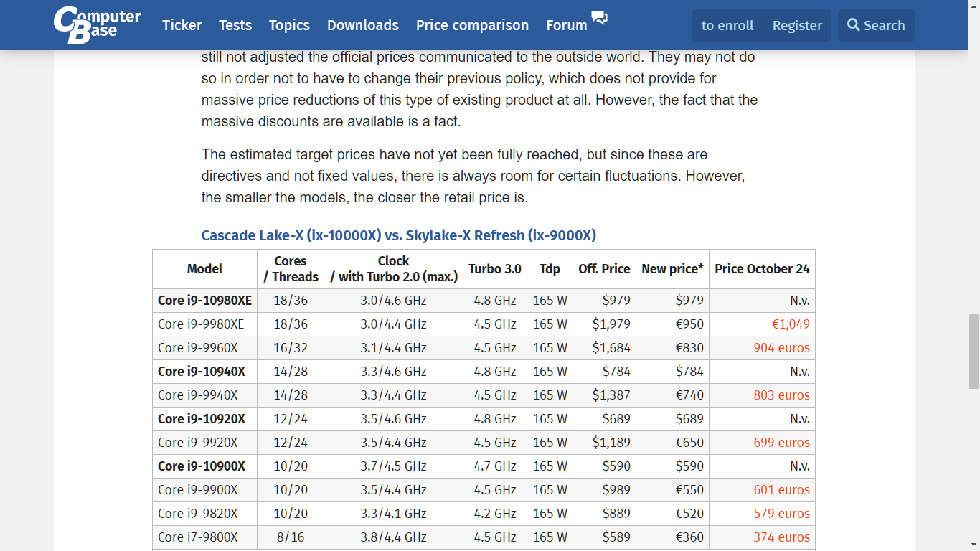Open the Forum menu item
The image size is (980, 551).
pos(567,25)
